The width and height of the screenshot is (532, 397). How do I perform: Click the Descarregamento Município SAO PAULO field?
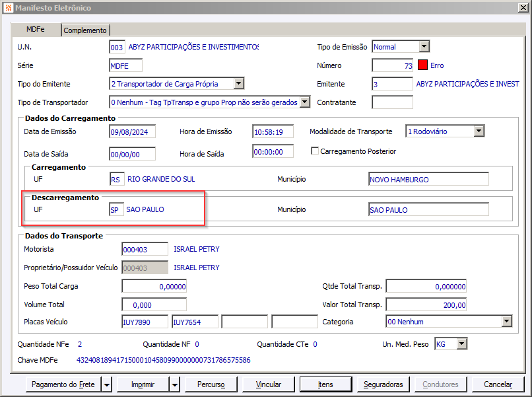point(428,209)
